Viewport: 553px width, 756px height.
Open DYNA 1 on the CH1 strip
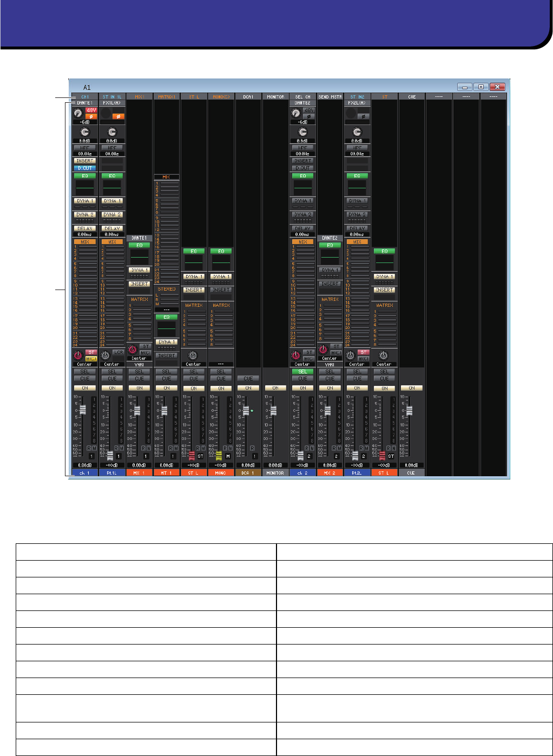click(85, 201)
